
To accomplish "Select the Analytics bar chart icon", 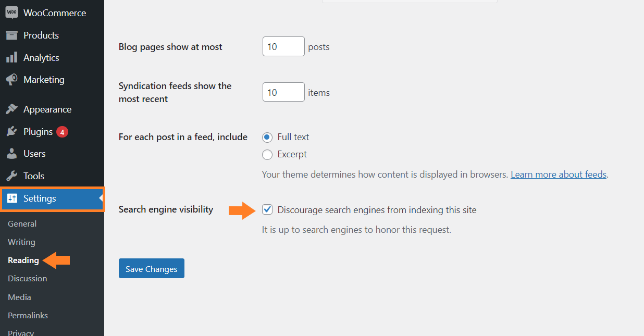I will [x=11, y=58].
